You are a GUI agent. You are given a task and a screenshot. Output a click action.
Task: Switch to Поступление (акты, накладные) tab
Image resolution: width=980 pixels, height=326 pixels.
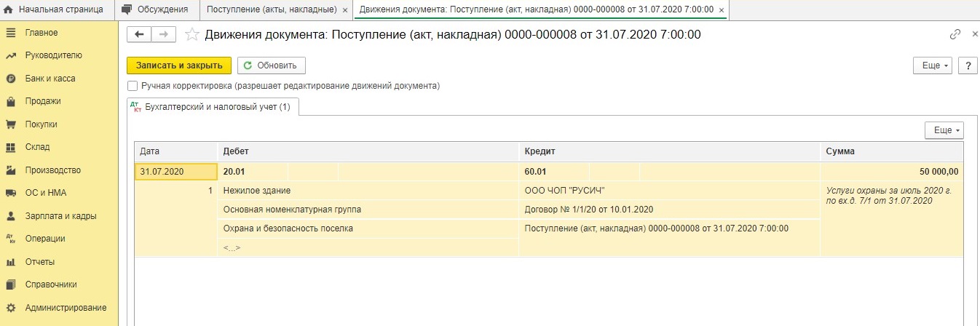click(272, 9)
